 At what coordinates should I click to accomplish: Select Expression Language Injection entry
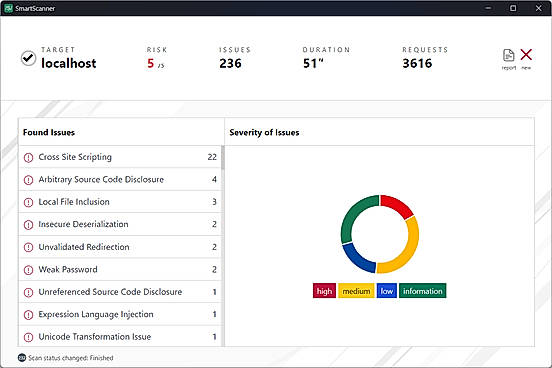[x=120, y=314]
